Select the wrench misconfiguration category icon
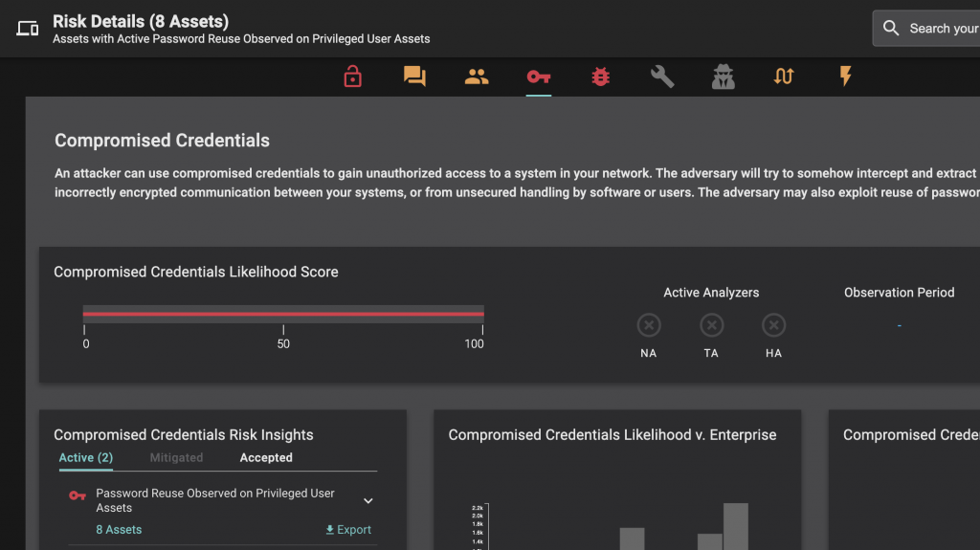The width and height of the screenshot is (980, 550). (x=662, y=77)
